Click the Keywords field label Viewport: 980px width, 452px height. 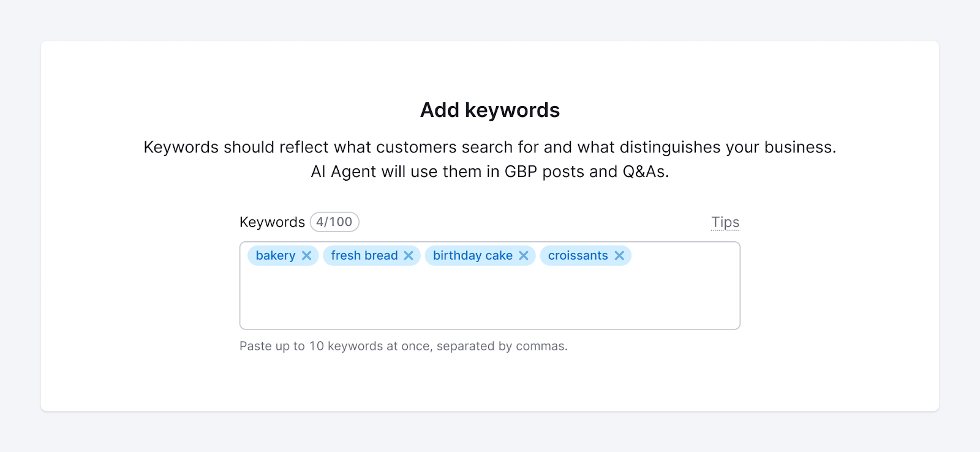tap(272, 222)
